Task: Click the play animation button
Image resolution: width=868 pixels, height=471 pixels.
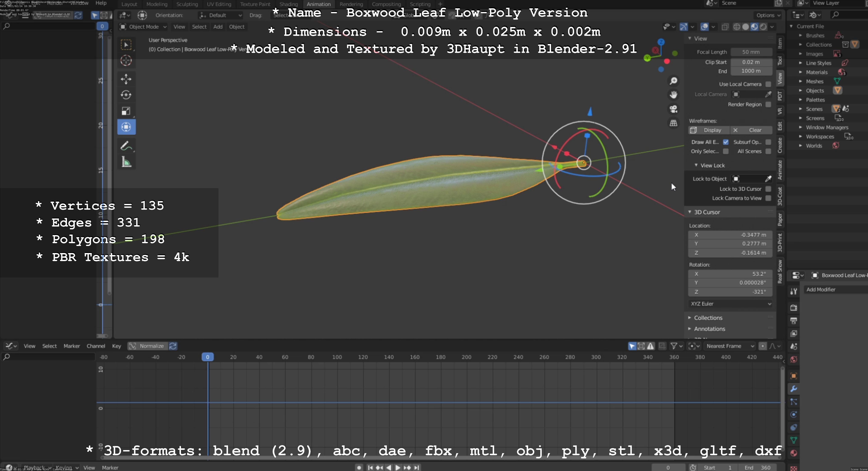Action: [398, 467]
